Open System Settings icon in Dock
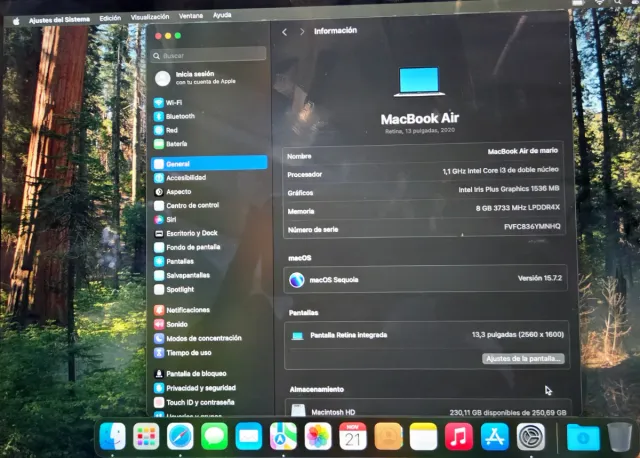The image size is (640, 458). [531, 437]
